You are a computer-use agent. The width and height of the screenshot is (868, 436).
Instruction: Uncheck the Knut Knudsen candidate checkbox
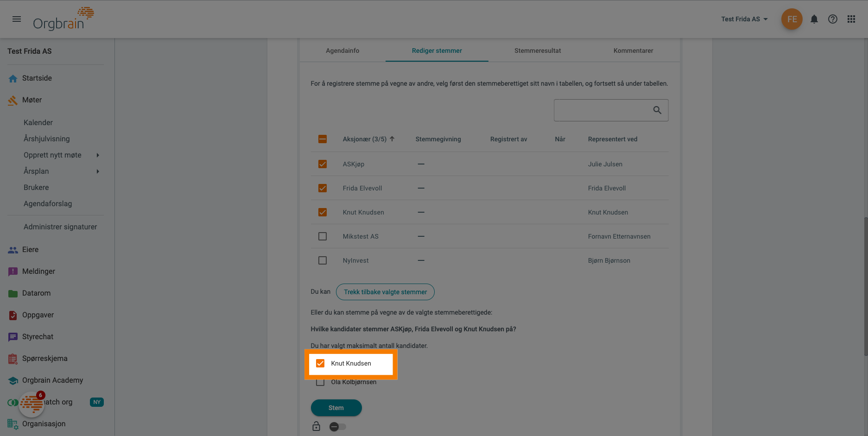(x=320, y=363)
